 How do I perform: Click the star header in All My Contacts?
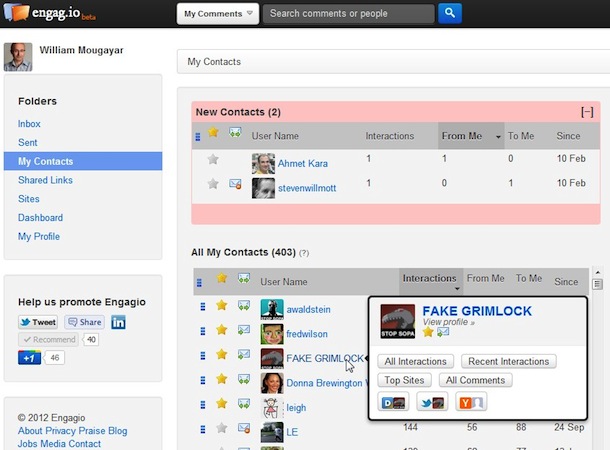pyautogui.click(x=222, y=278)
